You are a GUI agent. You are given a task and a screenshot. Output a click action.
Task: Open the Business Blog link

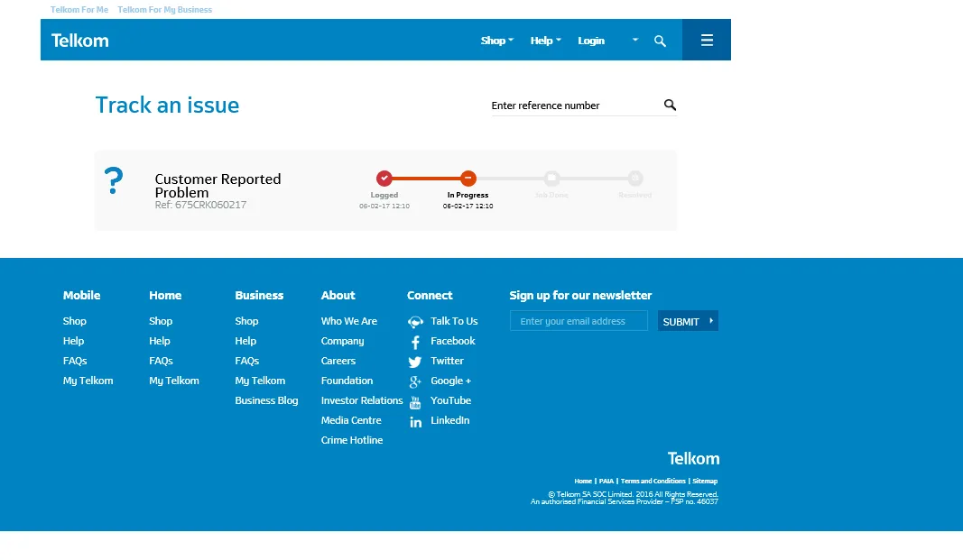(266, 399)
